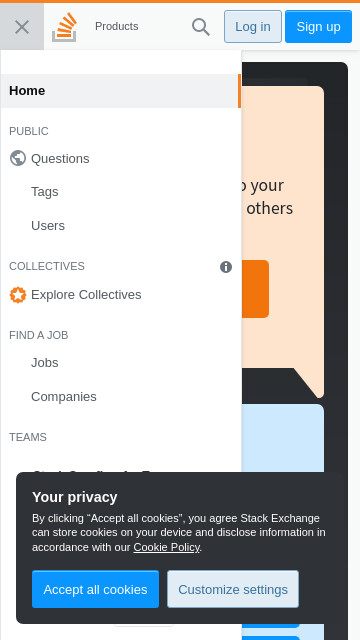The height and width of the screenshot is (640, 360).
Task: Click the orange Collectives star badge icon
Action: pos(18,295)
